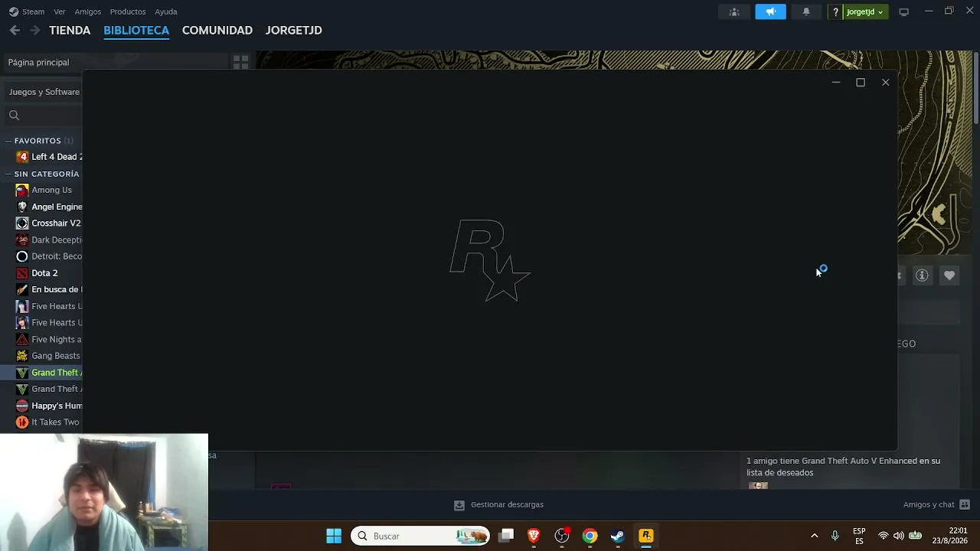Open Windows Start menu
980x551 pixels.
(334, 536)
